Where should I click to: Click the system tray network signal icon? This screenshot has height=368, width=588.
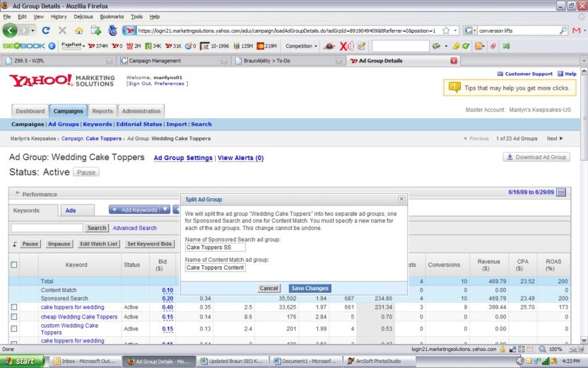[x=546, y=361]
